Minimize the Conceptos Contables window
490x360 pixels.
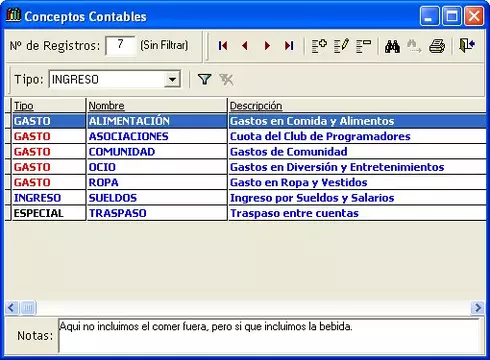pyautogui.click(x=429, y=16)
